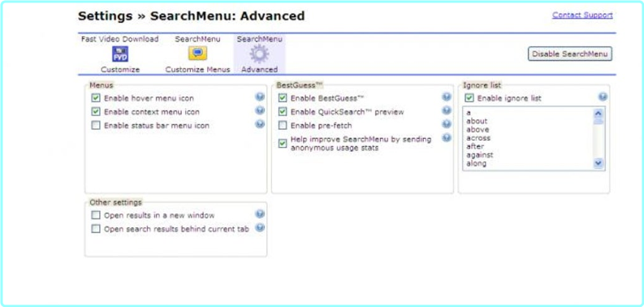Click ignore list scroll down arrow
Screen dimensions: 644x307
point(598,163)
